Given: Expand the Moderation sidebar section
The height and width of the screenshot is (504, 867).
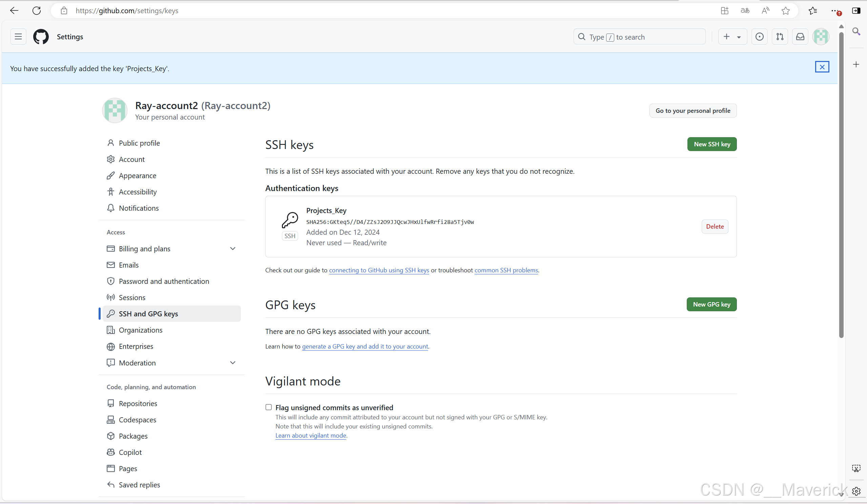Looking at the screenshot, I should (x=232, y=363).
